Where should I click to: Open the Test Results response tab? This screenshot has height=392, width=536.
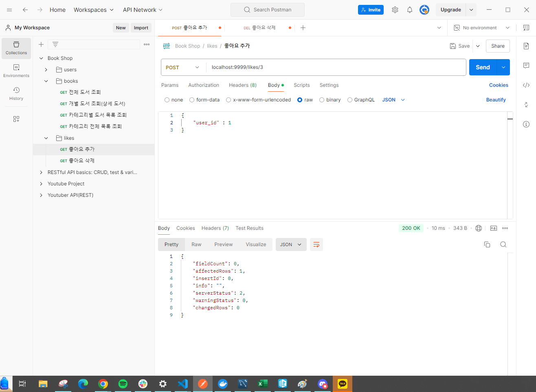(x=249, y=228)
